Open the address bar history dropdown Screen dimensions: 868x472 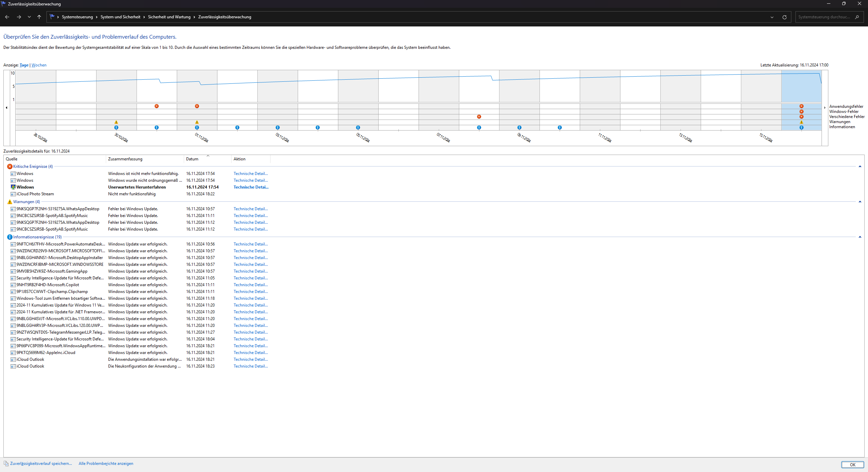[x=772, y=17]
